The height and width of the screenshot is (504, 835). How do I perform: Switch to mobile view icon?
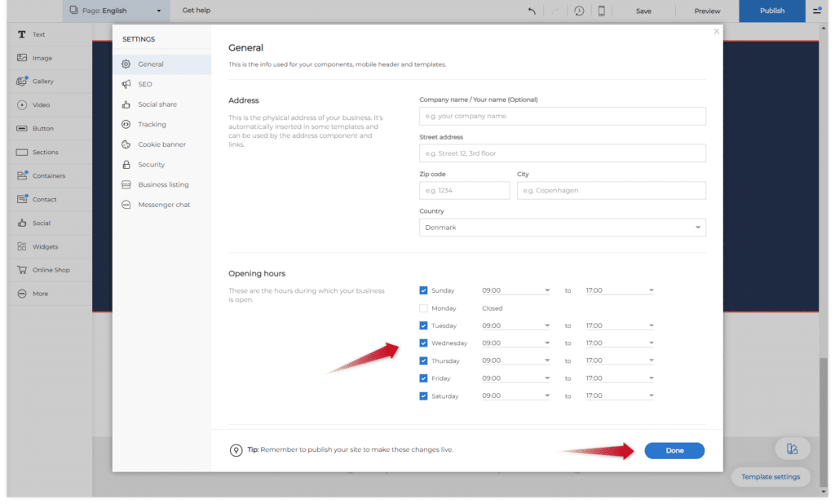(x=602, y=11)
